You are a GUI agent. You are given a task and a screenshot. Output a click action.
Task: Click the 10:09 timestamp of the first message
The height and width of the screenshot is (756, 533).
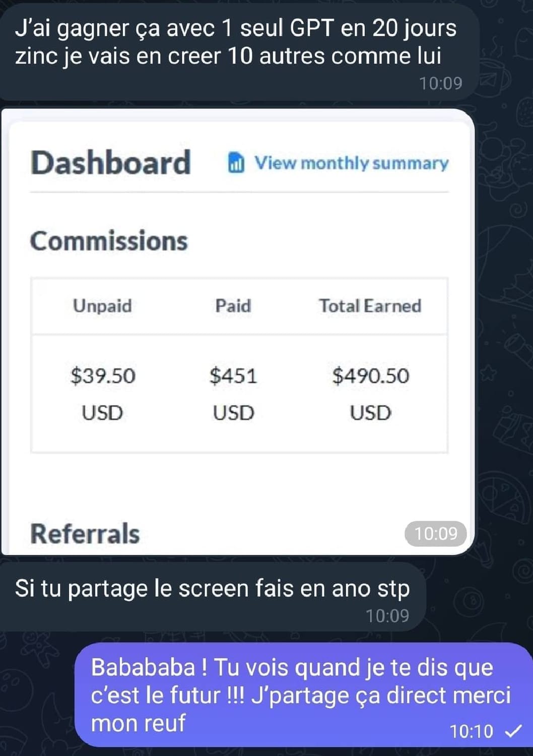(x=441, y=83)
